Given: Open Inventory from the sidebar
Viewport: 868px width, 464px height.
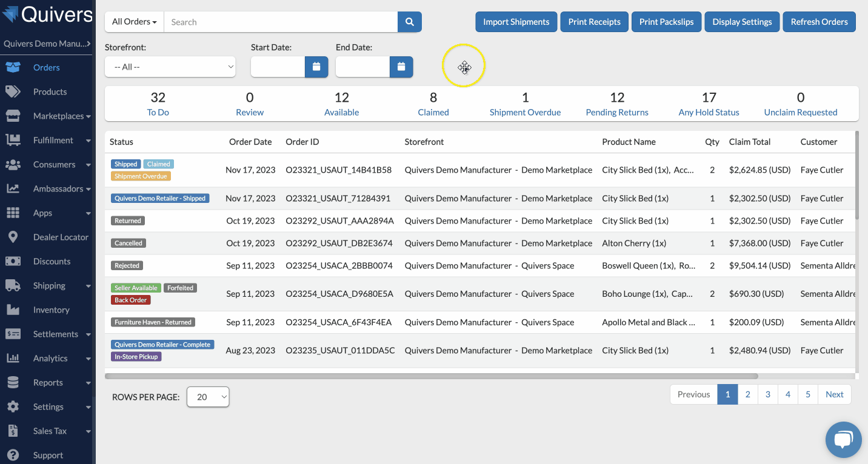Looking at the screenshot, I should tap(52, 310).
